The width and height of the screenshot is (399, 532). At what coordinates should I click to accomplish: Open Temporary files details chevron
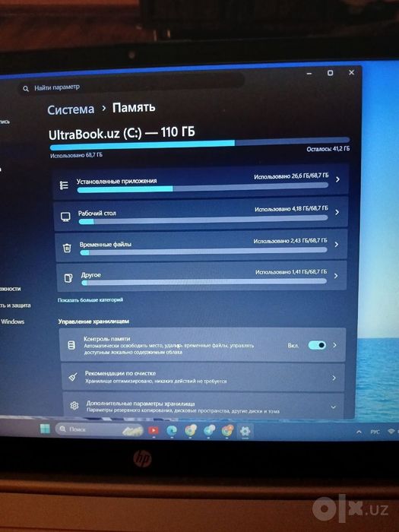[336, 244]
